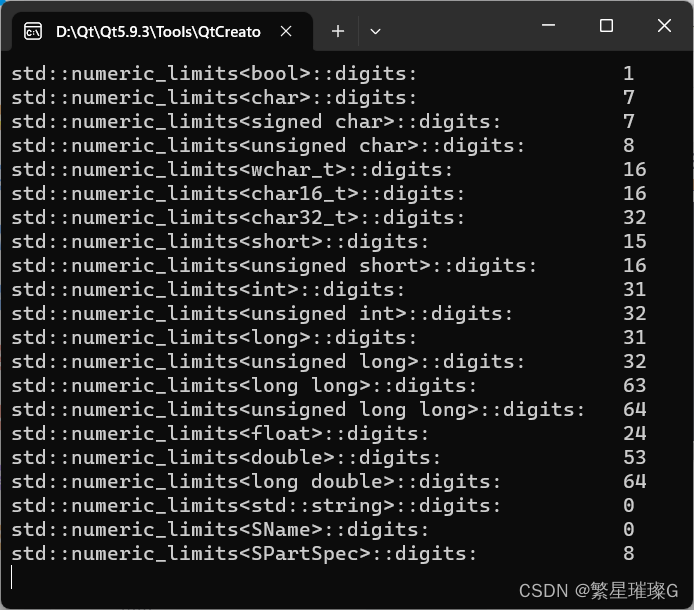
Task: Click value 0 on the std::string row
Action: coord(629,506)
